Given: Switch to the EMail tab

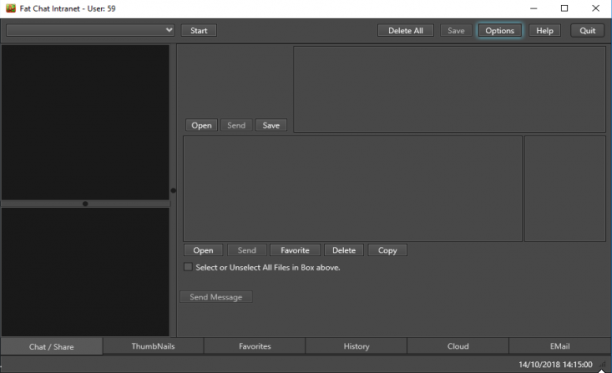Looking at the screenshot, I should coord(560,346).
